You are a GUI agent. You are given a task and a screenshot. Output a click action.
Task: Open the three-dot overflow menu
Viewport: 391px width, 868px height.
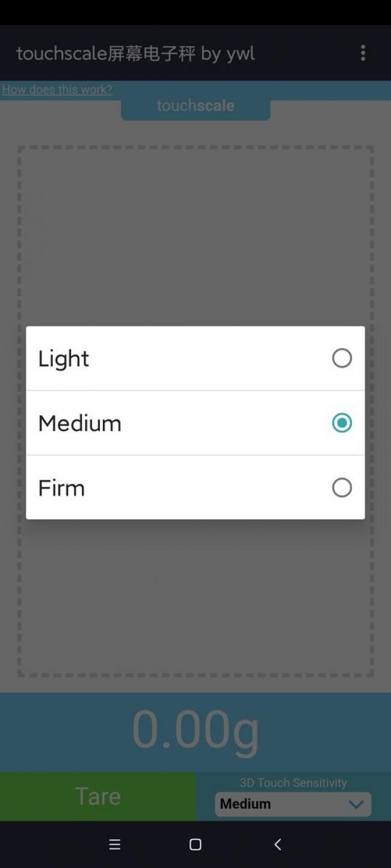click(363, 53)
